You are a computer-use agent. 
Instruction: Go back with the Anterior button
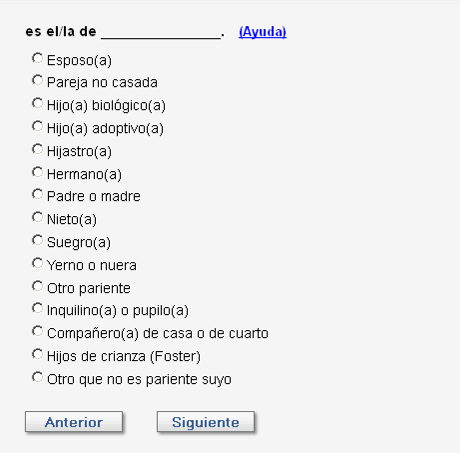(x=74, y=422)
